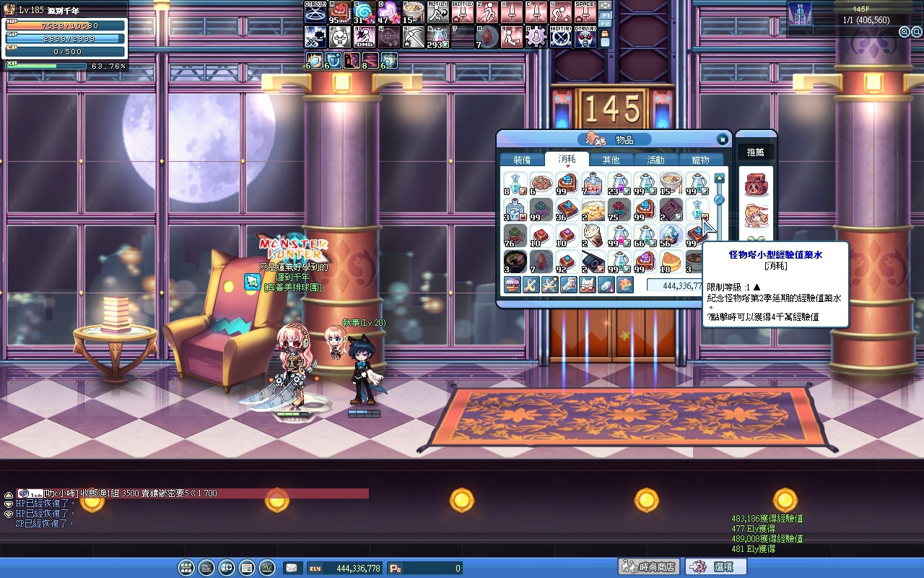Click the HP bar in the status panel

click(65, 26)
